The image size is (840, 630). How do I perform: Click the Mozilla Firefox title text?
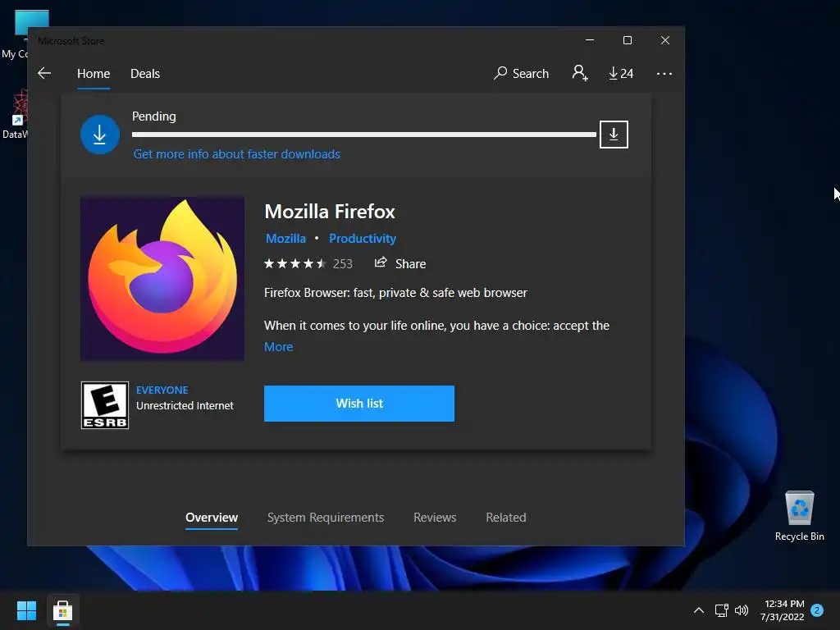pyautogui.click(x=330, y=212)
